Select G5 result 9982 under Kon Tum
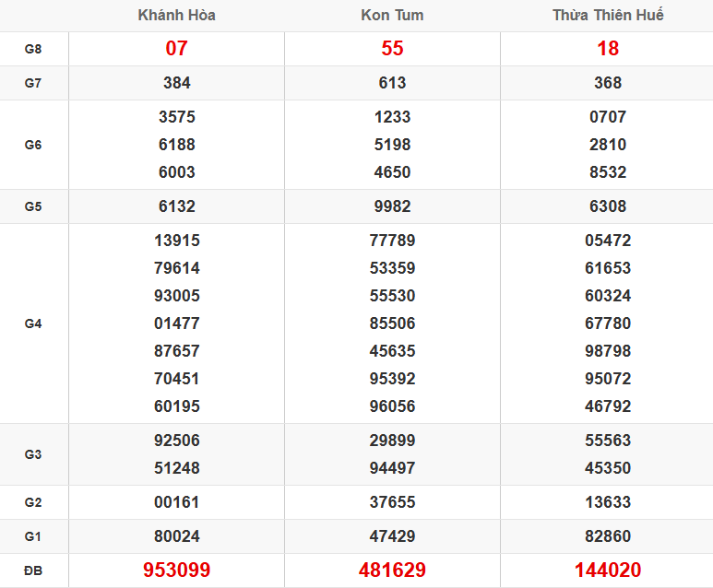This screenshot has height=588, width=713. pos(392,206)
